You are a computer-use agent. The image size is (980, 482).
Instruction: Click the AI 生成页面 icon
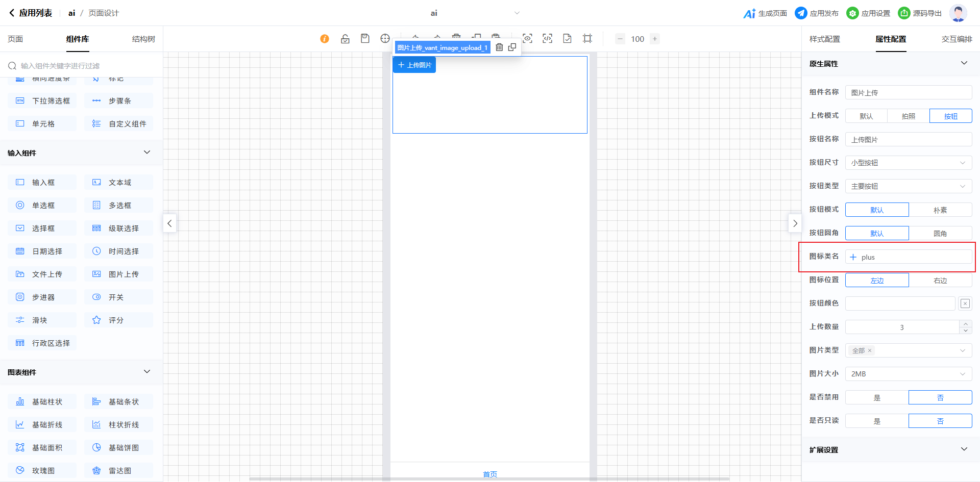749,13
